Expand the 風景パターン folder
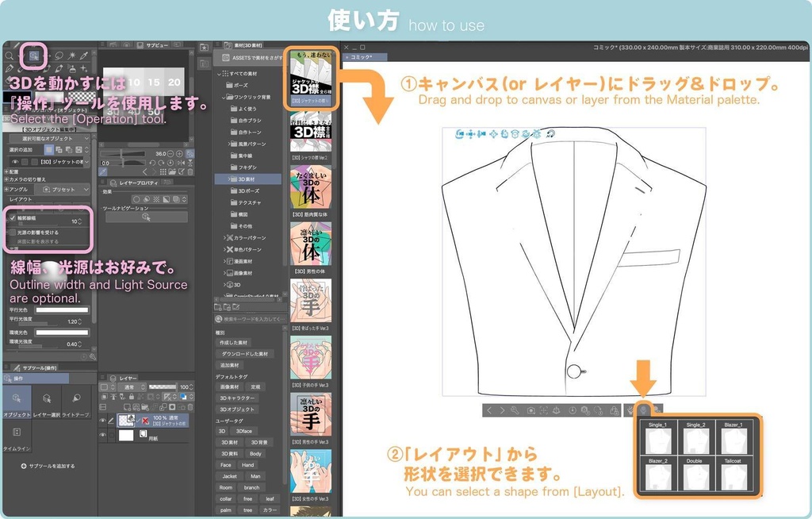The height and width of the screenshot is (519, 812). [229, 144]
